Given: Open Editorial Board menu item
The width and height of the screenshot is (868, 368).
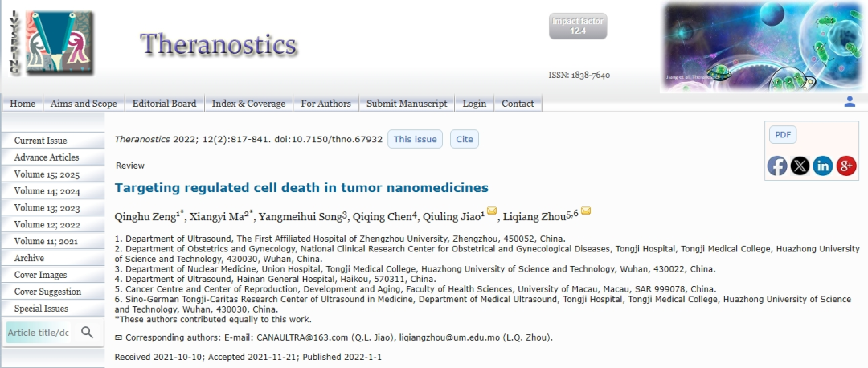Looking at the screenshot, I should click(165, 104).
